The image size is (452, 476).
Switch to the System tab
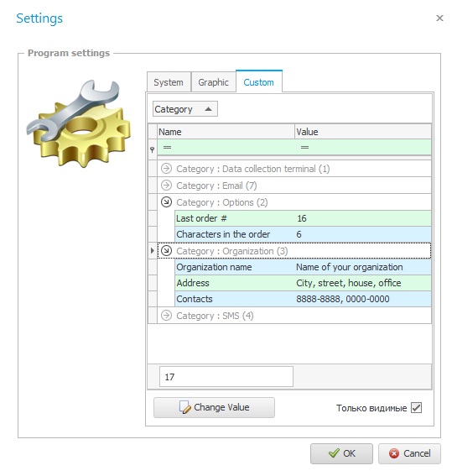point(169,82)
